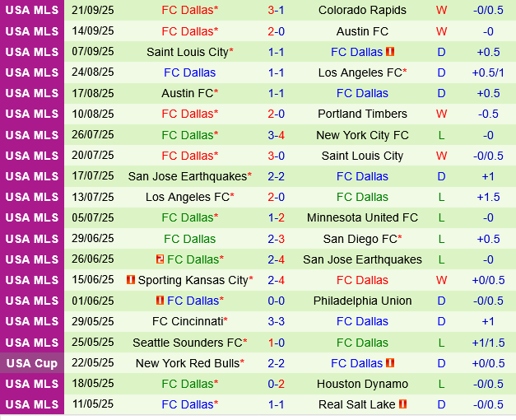Image resolution: width=516 pixels, height=420 pixels.
Task: Click the red card icon on the 26/06/25 row
Action: 160,259
